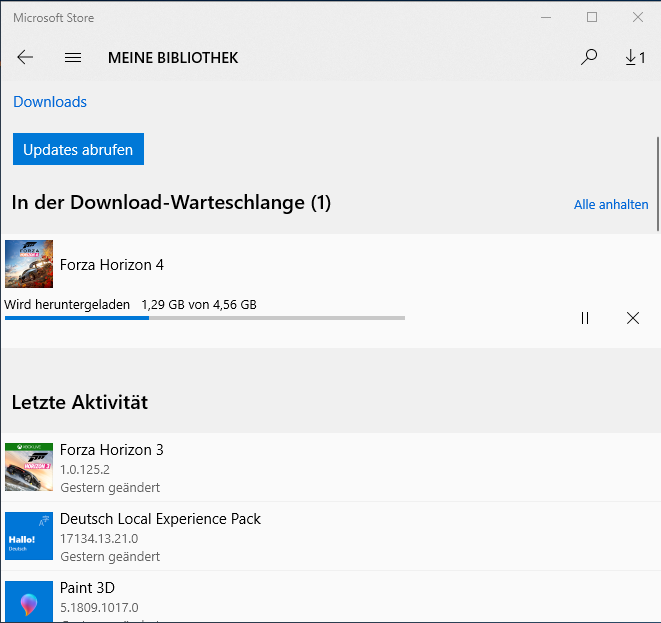Cancel the Forza Horizon 4 download

(x=633, y=318)
